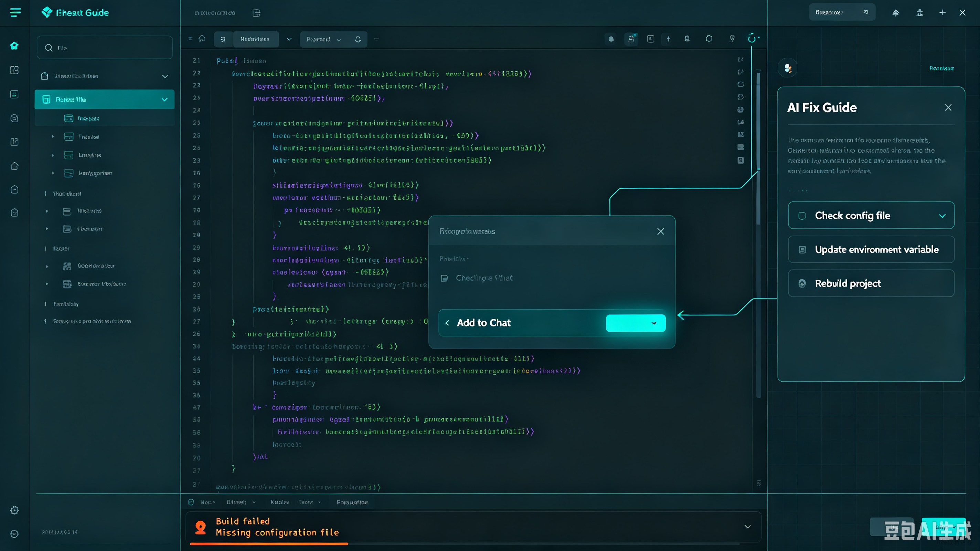Expand the Build failed panel chevron
980x551 pixels.
click(747, 527)
